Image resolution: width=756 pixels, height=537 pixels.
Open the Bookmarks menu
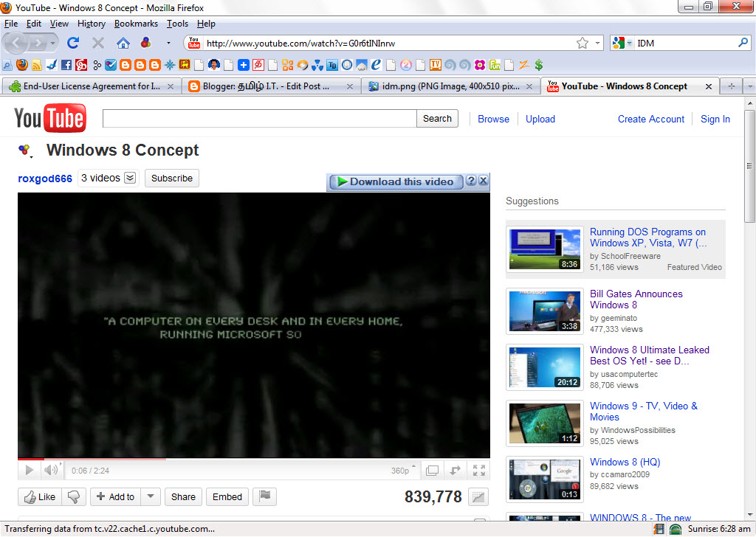pos(136,24)
